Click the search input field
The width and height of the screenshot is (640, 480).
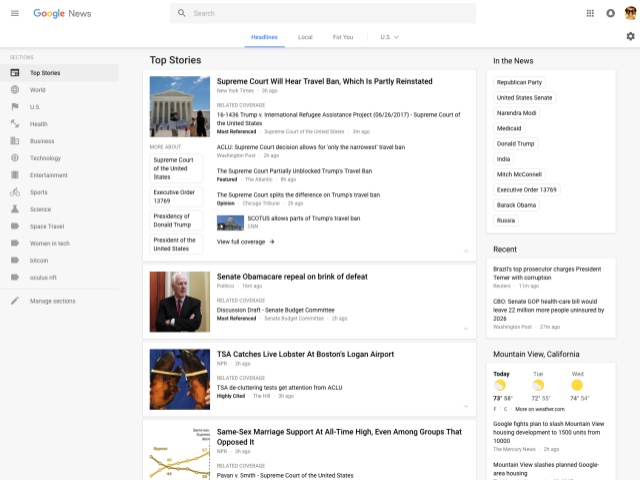pos(330,13)
